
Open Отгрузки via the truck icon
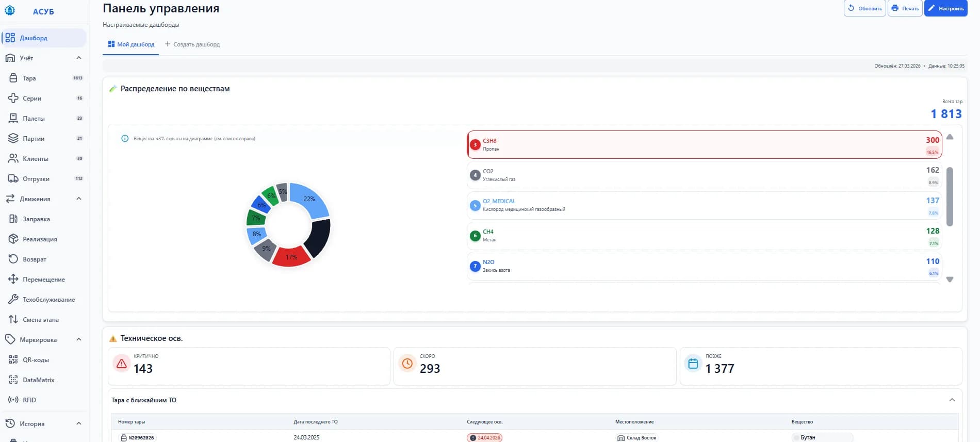[13, 178]
